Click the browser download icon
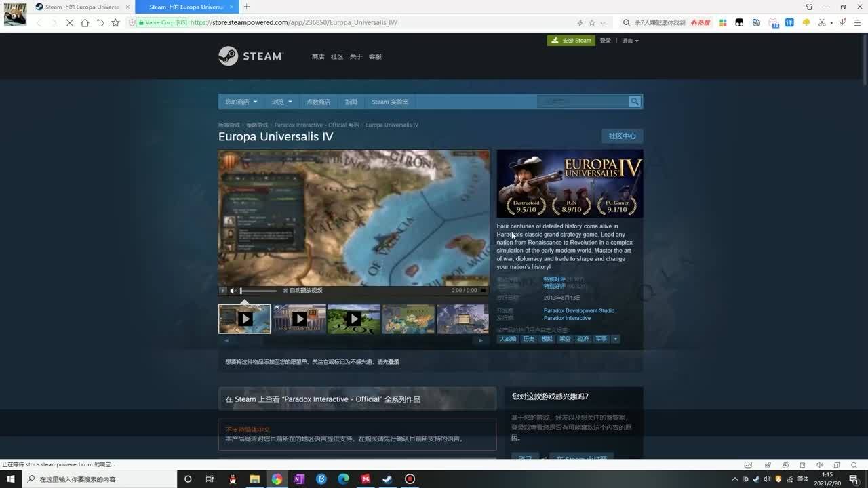The height and width of the screenshot is (488, 868). coord(843,22)
